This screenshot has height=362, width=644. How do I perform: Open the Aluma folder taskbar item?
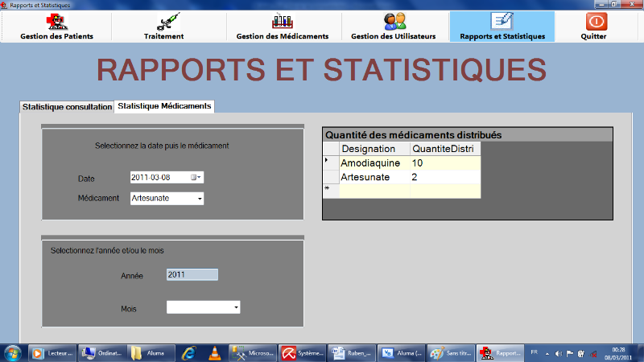click(x=151, y=353)
